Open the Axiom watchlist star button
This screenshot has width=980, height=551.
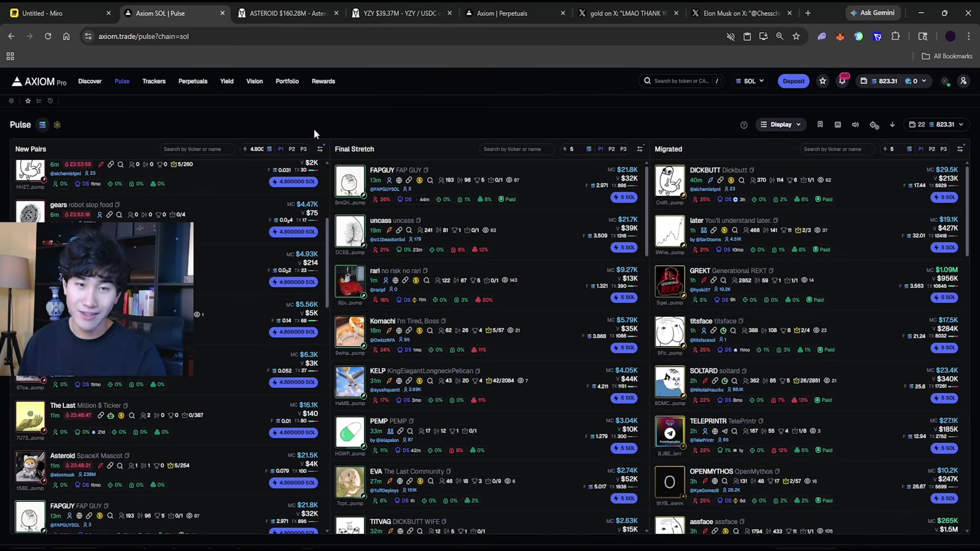tap(823, 81)
